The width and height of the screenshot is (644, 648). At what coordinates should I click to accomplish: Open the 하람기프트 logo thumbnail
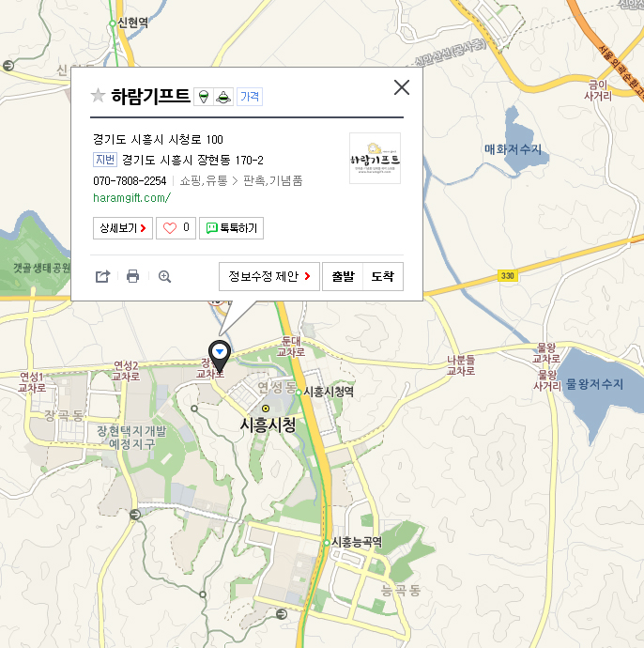click(x=375, y=159)
